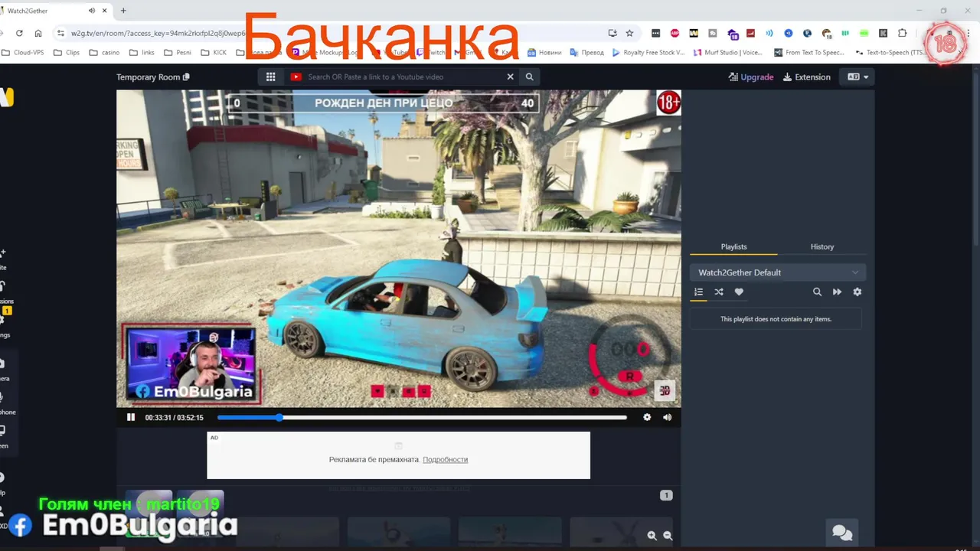Open Clips bookmark folder

point(67,53)
